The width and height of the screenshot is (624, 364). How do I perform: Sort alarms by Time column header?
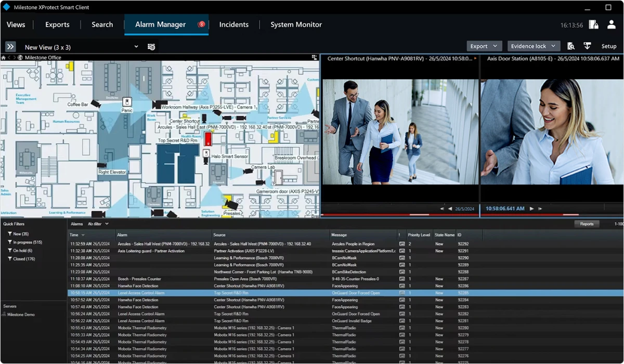(92, 235)
